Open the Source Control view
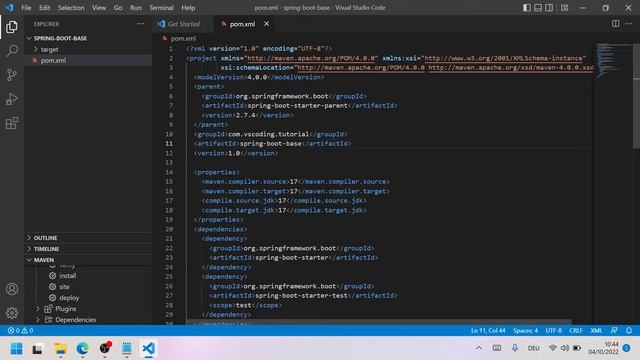The height and width of the screenshot is (360, 640). (x=12, y=75)
